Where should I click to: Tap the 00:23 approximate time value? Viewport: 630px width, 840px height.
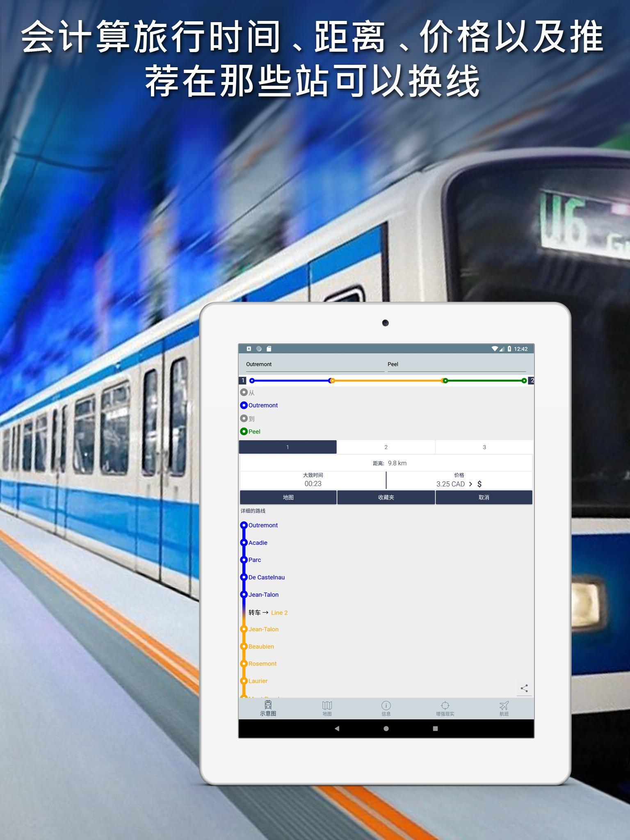coord(313,484)
